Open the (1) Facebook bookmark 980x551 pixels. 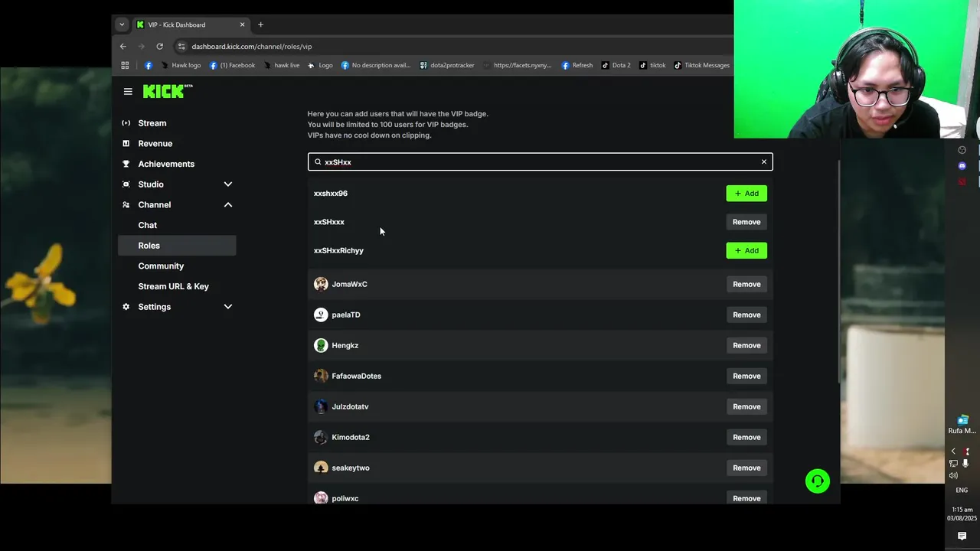pyautogui.click(x=233, y=65)
